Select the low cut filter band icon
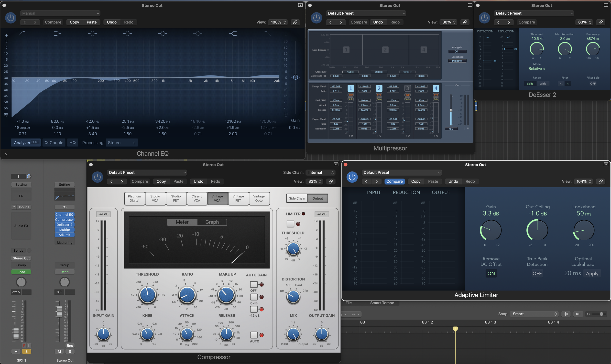 pyautogui.click(x=22, y=33)
